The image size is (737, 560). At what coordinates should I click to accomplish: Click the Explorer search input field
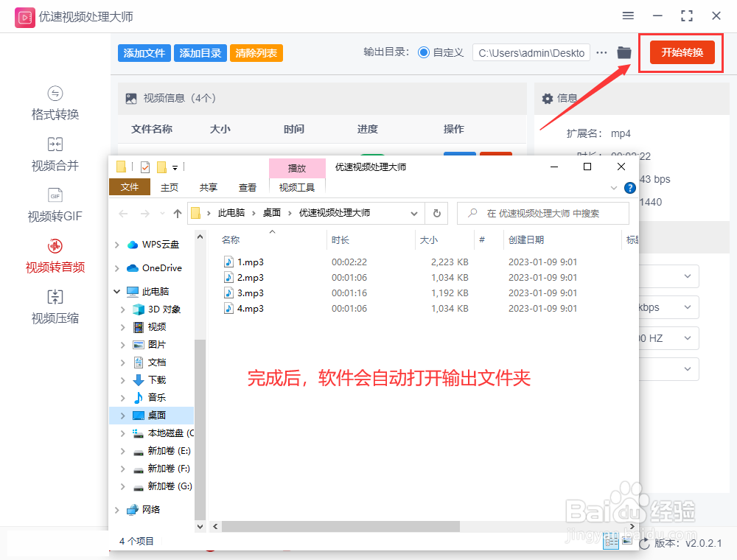(x=543, y=213)
